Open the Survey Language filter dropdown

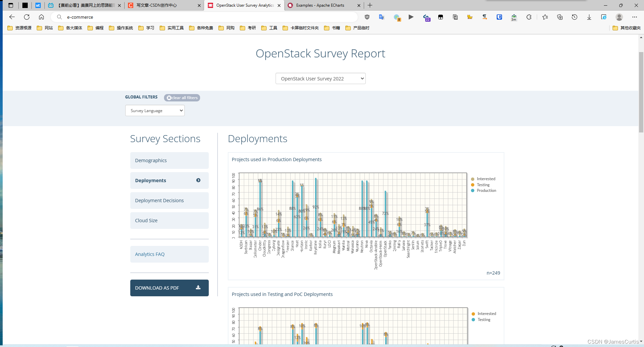tap(155, 110)
